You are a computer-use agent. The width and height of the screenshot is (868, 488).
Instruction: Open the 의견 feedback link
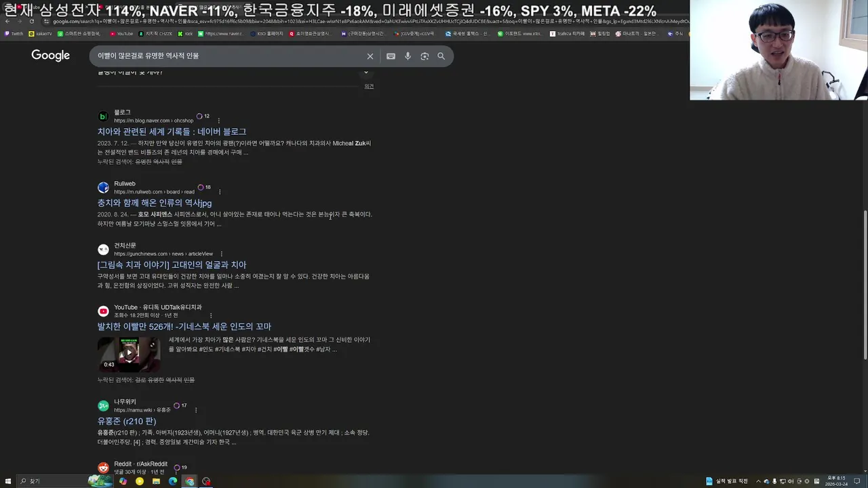click(x=369, y=87)
